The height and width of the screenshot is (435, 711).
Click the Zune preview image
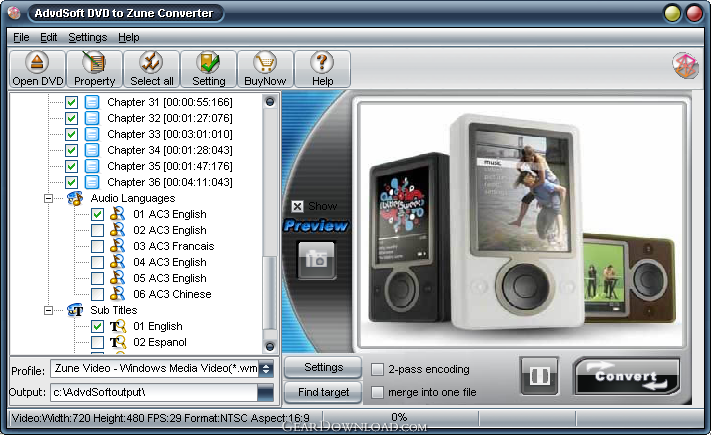pos(522,225)
